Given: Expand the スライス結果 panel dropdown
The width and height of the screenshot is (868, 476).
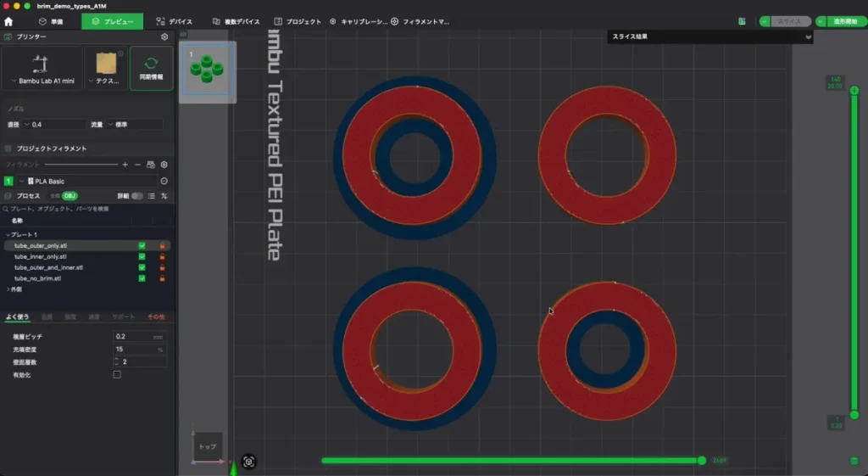Looking at the screenshot, I should pos(808,37).
